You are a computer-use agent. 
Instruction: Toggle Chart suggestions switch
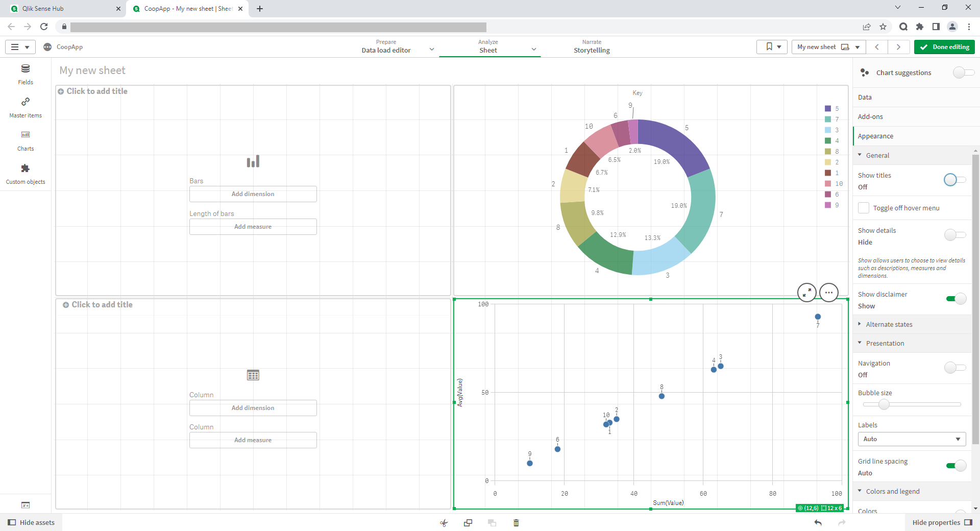[963, 73]
